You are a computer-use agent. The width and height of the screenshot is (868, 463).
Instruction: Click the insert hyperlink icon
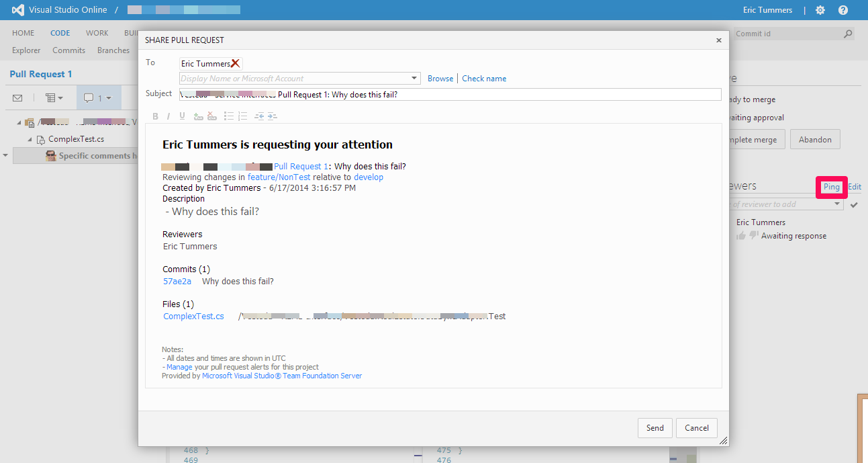tap(198, 116)
